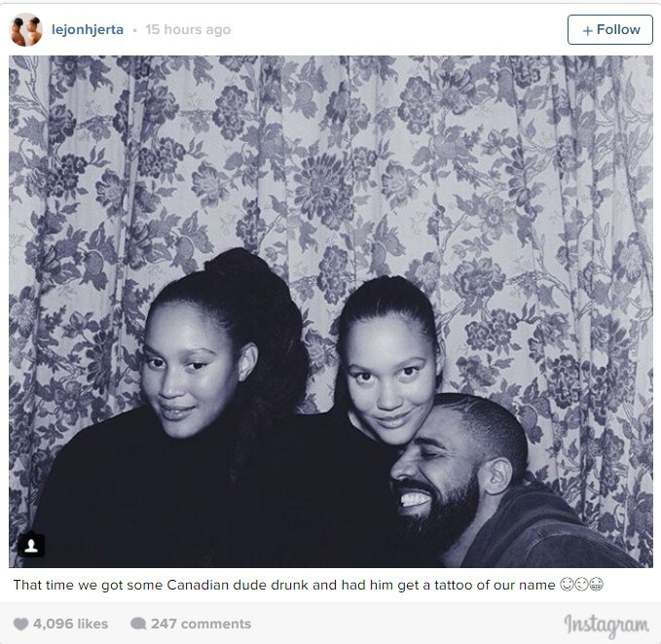The image size is (661, 644).
Task: View the 4,096 likes list
Action: [x=70, y=624]
